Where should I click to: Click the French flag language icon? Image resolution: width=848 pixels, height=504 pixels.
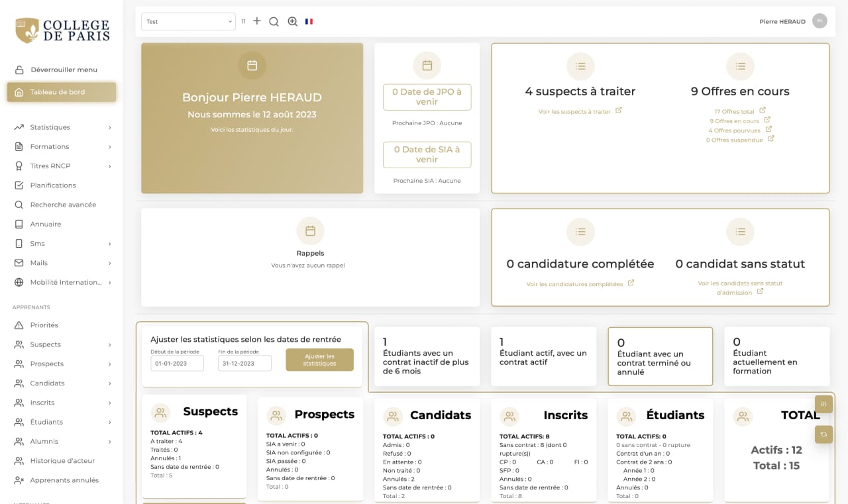click(309, 21)
